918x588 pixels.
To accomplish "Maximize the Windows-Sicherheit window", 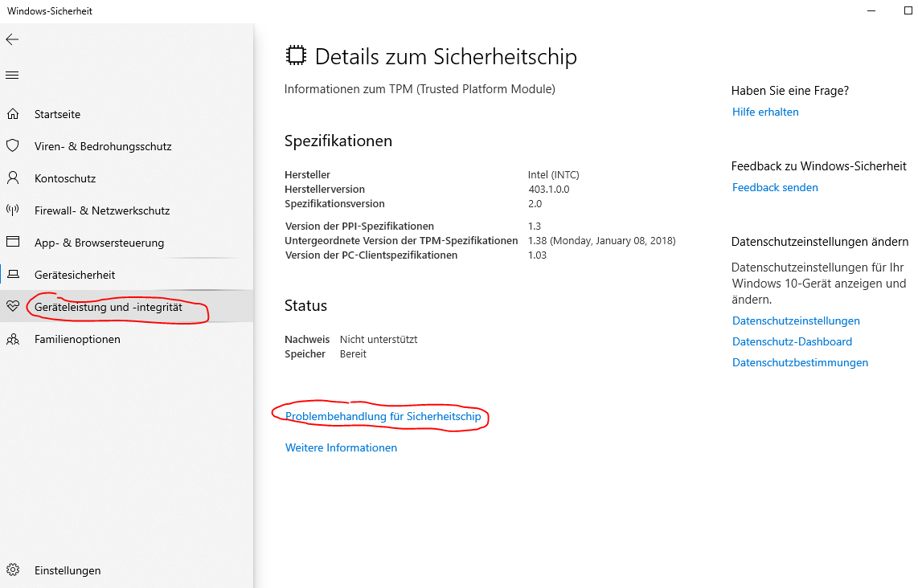I will pyautogui.click(x=908, y=10).
